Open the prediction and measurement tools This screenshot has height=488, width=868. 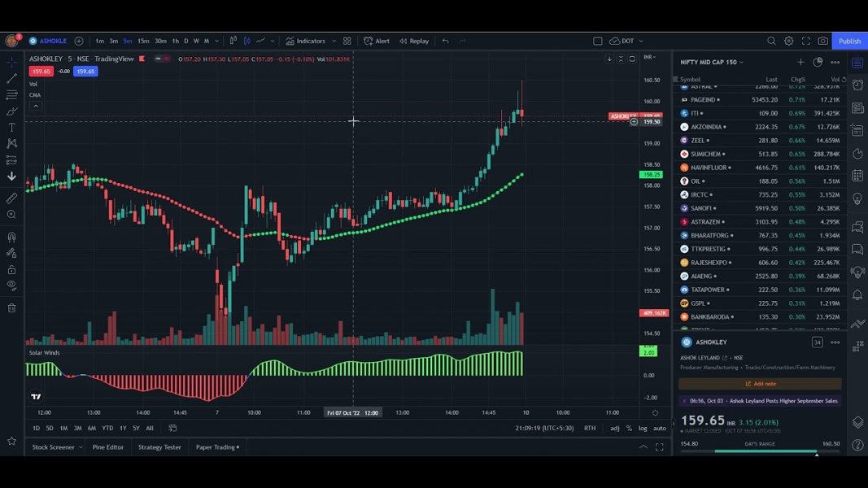(11, 160)
